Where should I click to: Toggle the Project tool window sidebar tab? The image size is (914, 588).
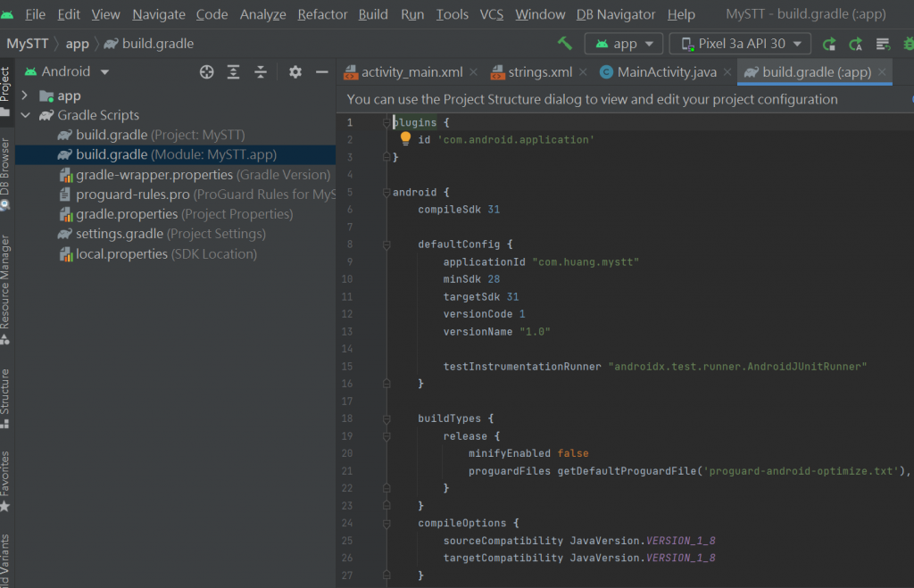(x=5, y=90)
